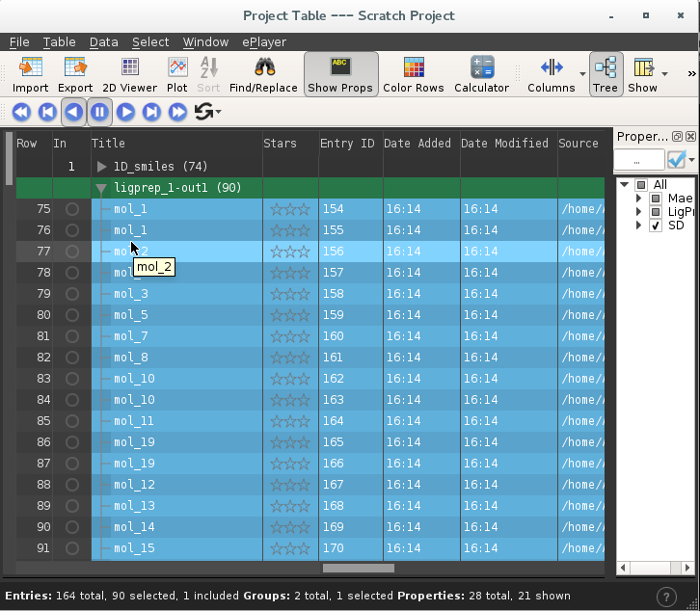
Task: Expand the 1D_smiles group
Action: pyautogui.click(x=102, y=167)
